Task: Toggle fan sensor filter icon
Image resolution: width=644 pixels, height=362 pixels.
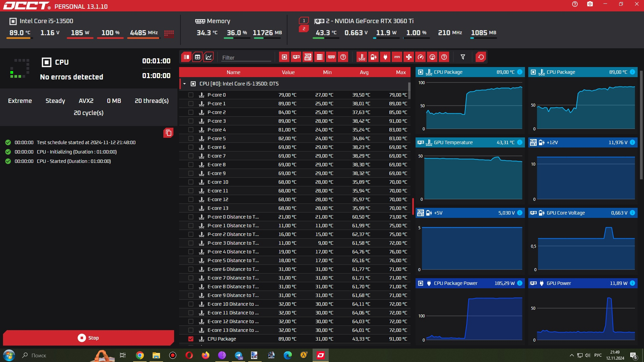Action: [x=409, y=57]
